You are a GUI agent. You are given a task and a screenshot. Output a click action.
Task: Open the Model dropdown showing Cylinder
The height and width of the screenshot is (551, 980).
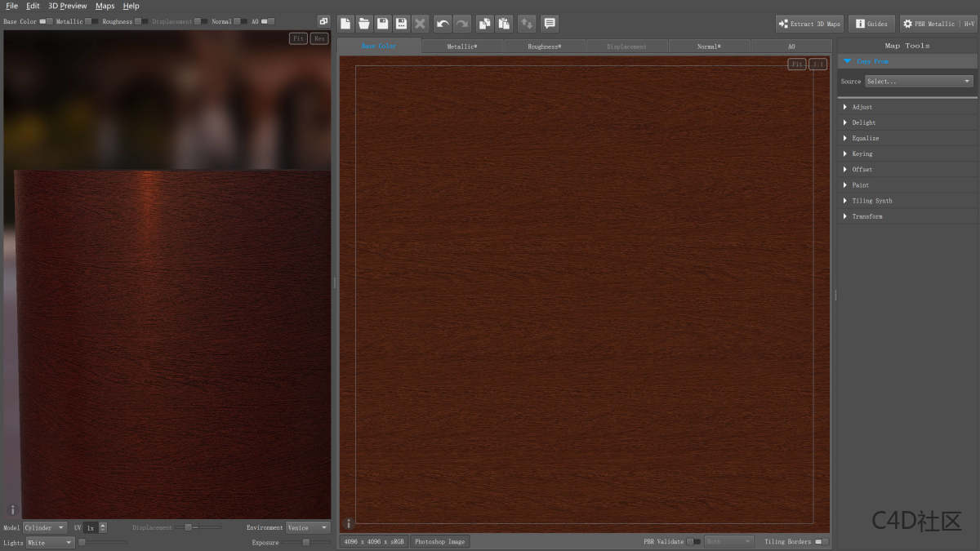45,528
